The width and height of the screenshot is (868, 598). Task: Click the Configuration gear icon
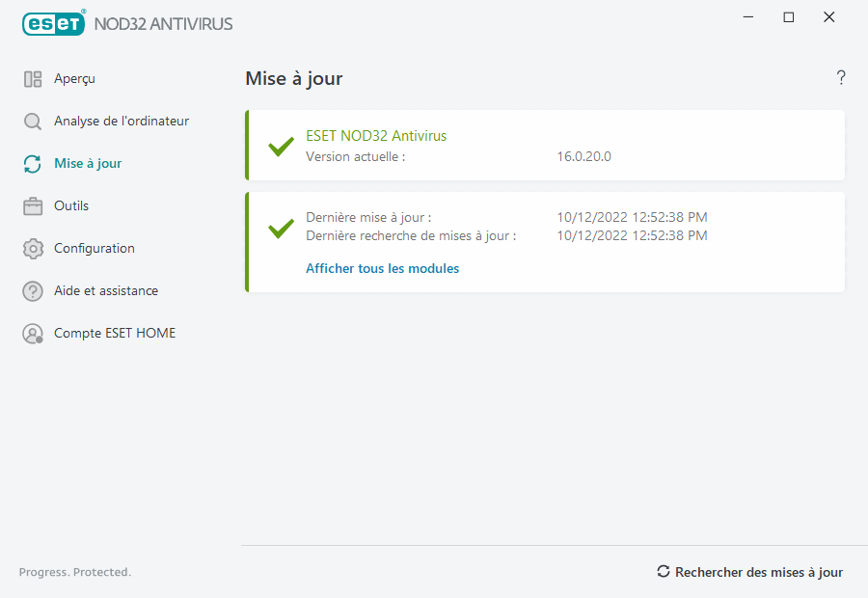pyautogui.click(x=33, y=249)
